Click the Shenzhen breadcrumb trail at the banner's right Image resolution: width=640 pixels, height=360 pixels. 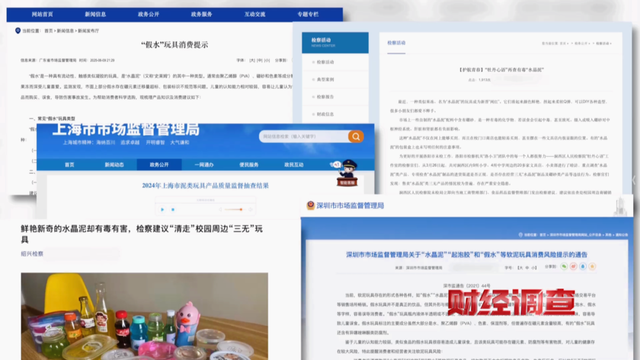click(x=573, y=235)
